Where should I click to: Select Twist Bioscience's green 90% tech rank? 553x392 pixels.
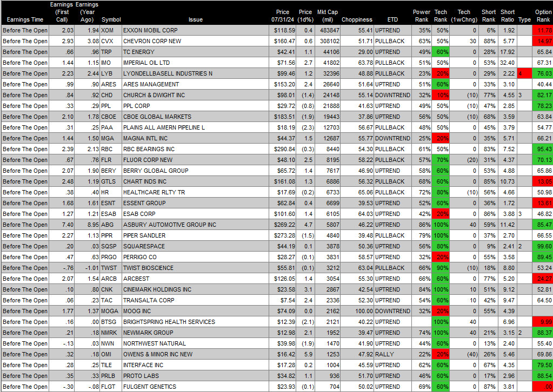pyautogui.click(x=441, y=268)
